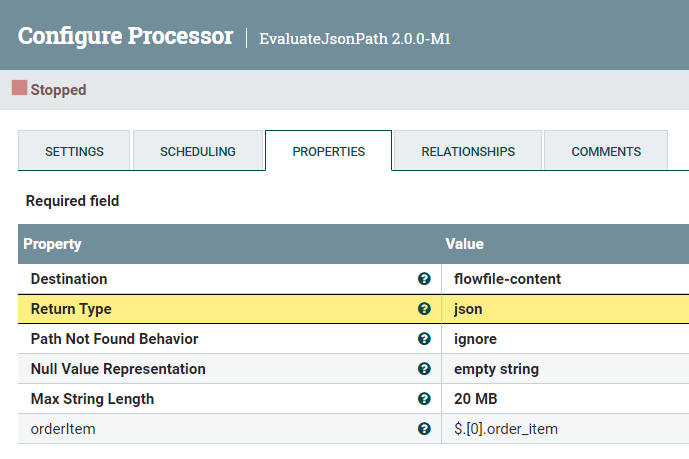Click help icon for Return Type property
Image resolution: width=689 pixels, height=459 pixels.
click(x=424, y=309)
